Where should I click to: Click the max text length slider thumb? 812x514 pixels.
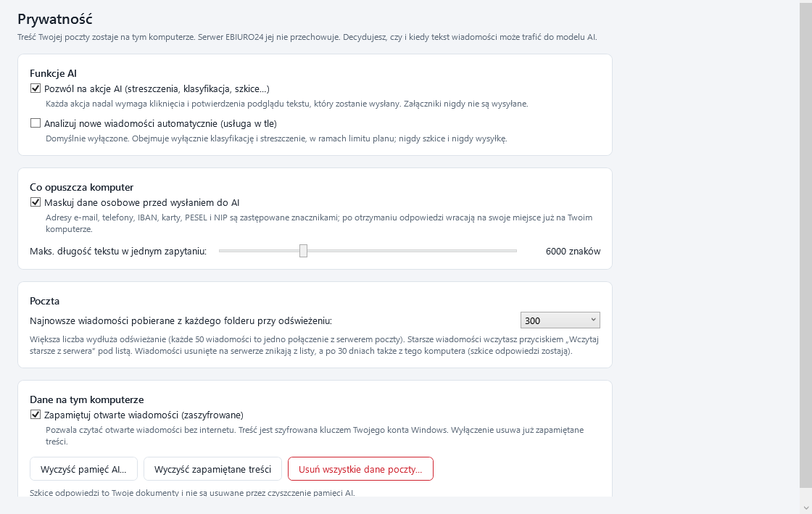pyautogui.click(x=304, y=251)
